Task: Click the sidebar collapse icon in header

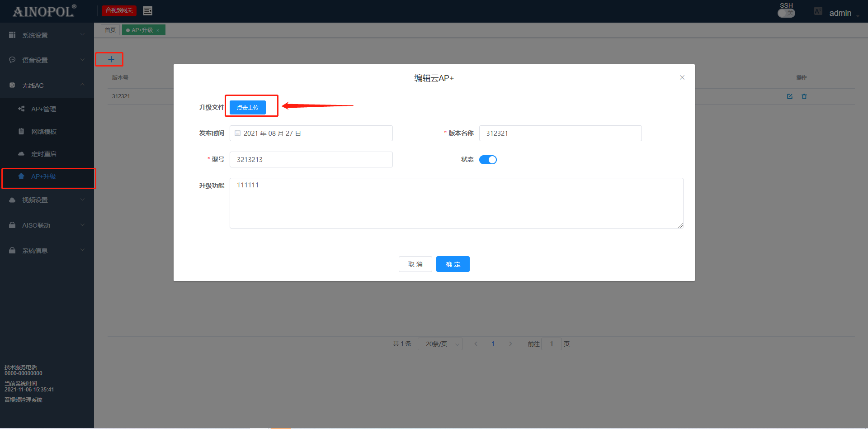Action: tap(148, 11)
